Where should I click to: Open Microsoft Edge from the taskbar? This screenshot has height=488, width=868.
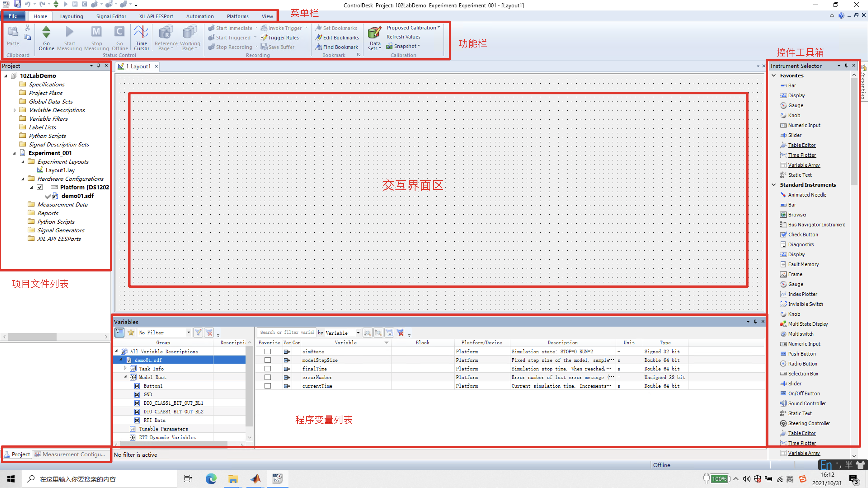click(211, 479)
